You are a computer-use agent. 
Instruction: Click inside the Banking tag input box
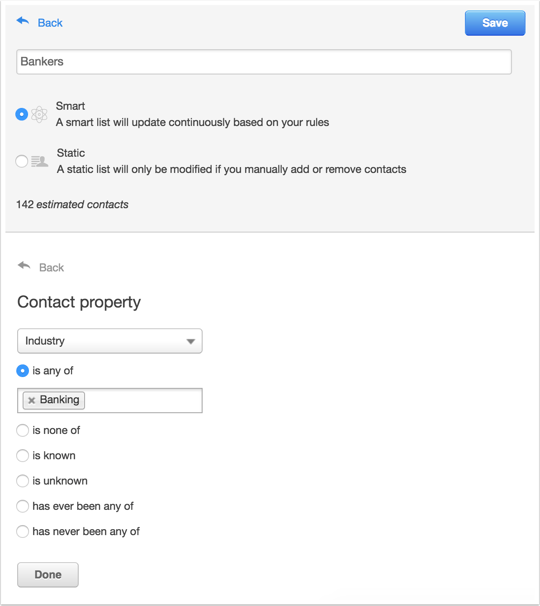pyautogui.click(x=143, y=400)
